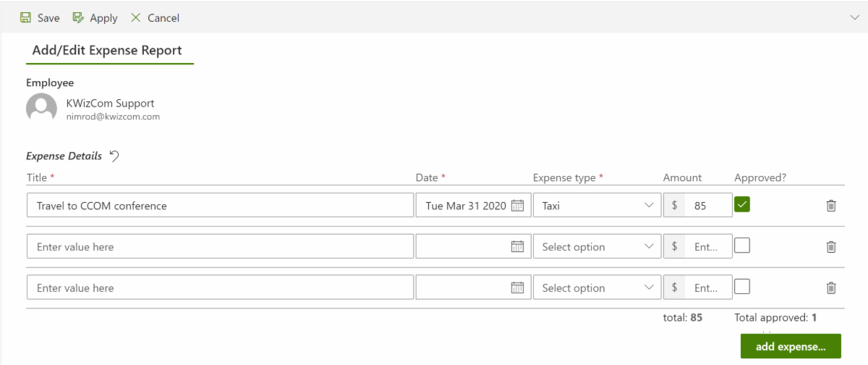Click the reset arrow beside Expense Details
868x365 pixels.
[114, 155]
